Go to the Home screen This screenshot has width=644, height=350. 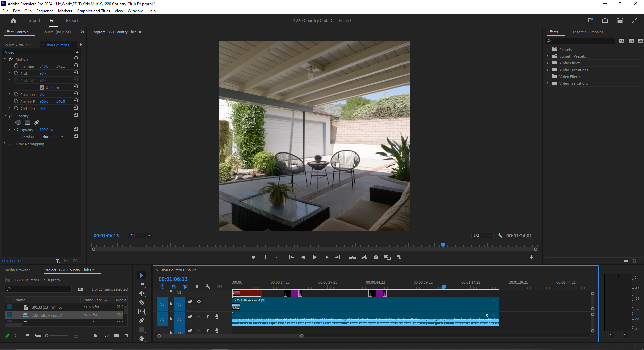click(x=13, y=21)
